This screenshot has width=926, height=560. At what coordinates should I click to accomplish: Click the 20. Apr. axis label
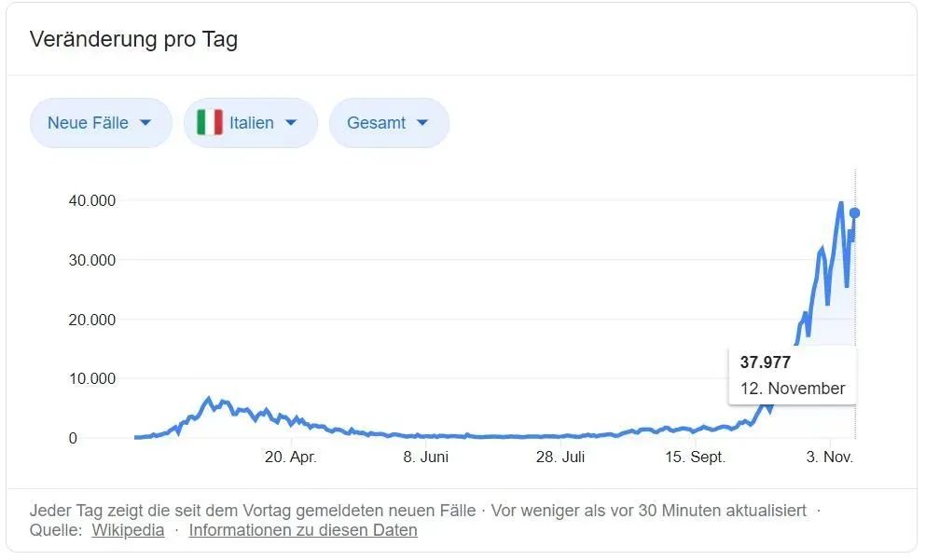291,457
